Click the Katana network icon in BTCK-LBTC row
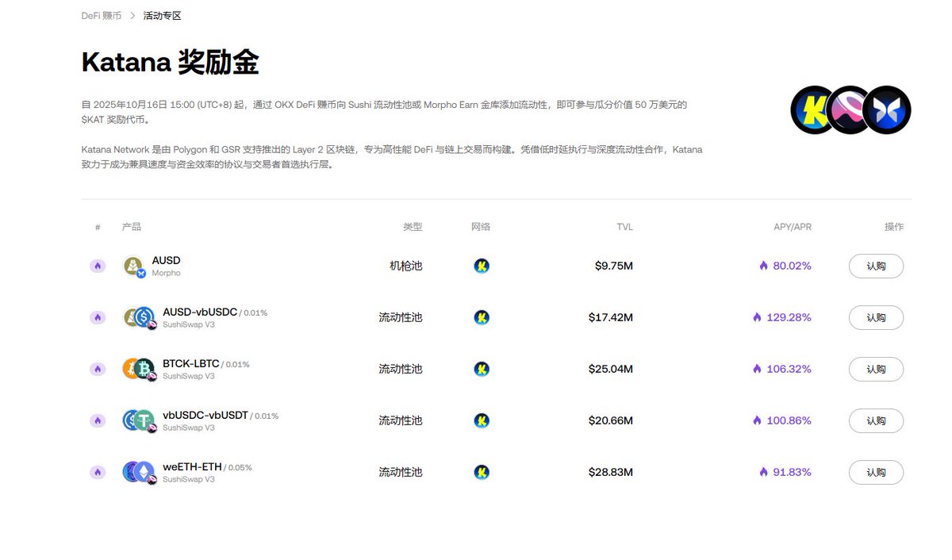 pyautogui.click(x=481, y=369)
